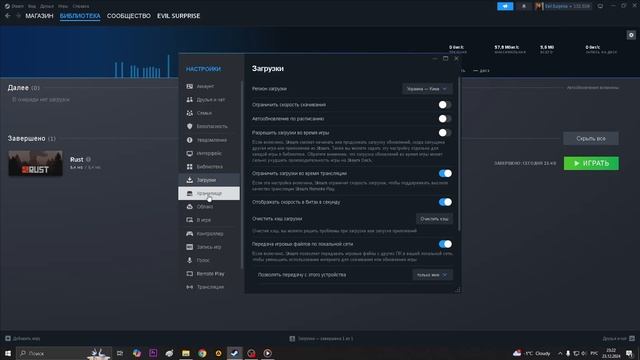Click Добавить игру at bottom left
Image resolution: width=640 pixels, height=360 pixels.
[22, 338]
